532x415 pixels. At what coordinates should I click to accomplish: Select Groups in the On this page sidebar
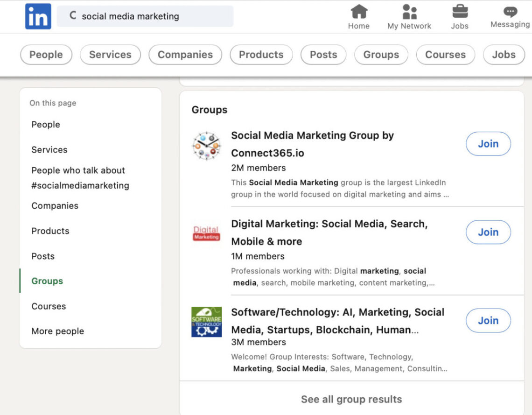coord(47,281)
